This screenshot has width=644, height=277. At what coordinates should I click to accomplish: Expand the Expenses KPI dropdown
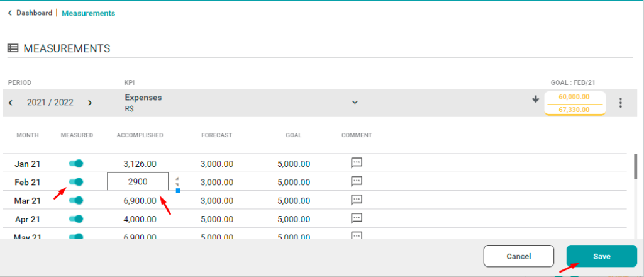point(355,103)
